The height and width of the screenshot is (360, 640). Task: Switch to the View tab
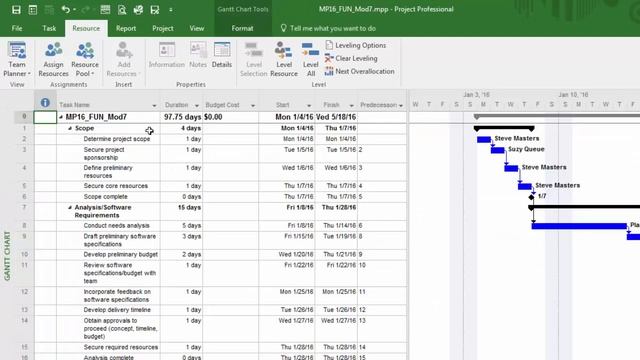pyautogui.click(x=197, y=28)
